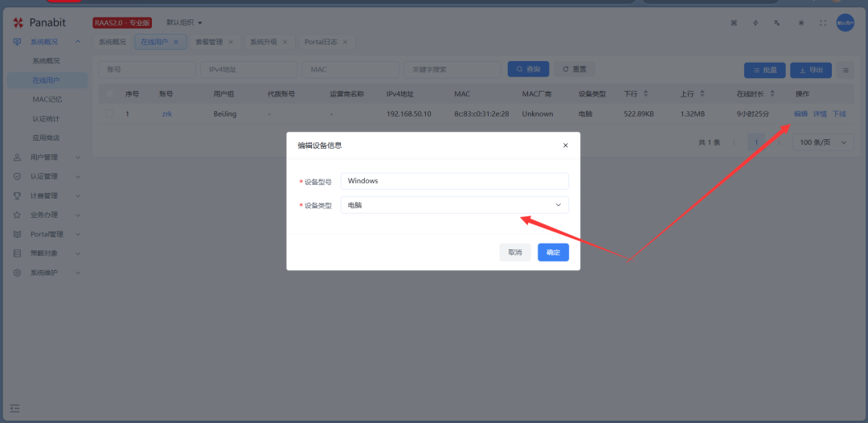This screenshot has height=423, width=868.
Task: Click the 取消 button in dialog
Action: pyautogui.click(x=515, y=252)
